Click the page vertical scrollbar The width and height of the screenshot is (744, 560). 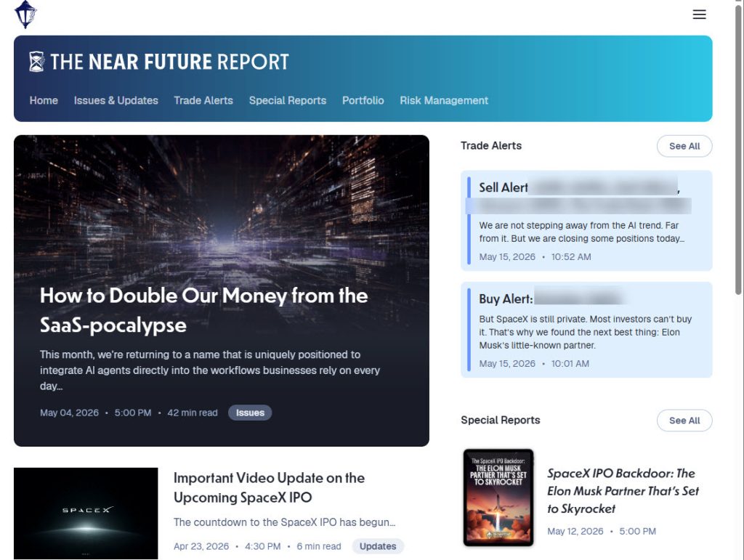[x=739, y=150]
